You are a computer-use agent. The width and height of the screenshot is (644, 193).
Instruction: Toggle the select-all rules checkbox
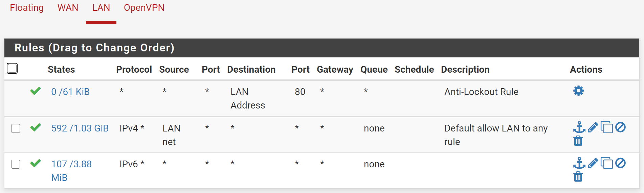pyautogui.click(x=12, y=68)
